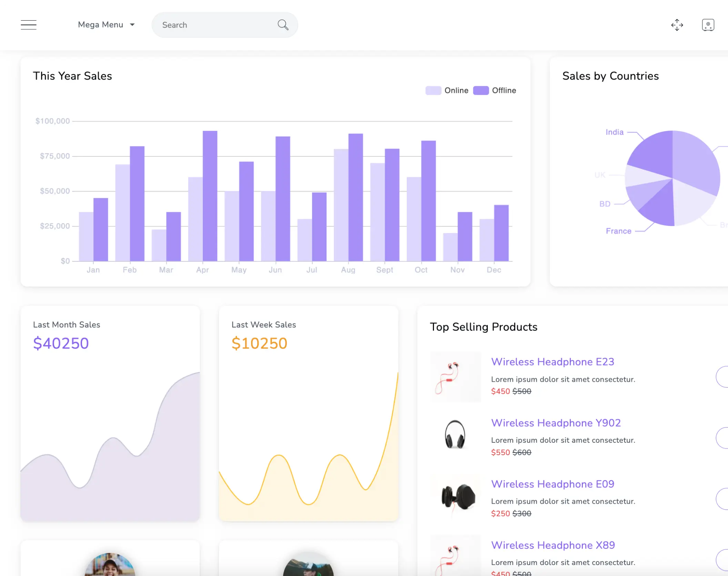Click the Wireless Headphone E23 product image
This screenshot has width=728, height=576.
[x=455, y=377]
